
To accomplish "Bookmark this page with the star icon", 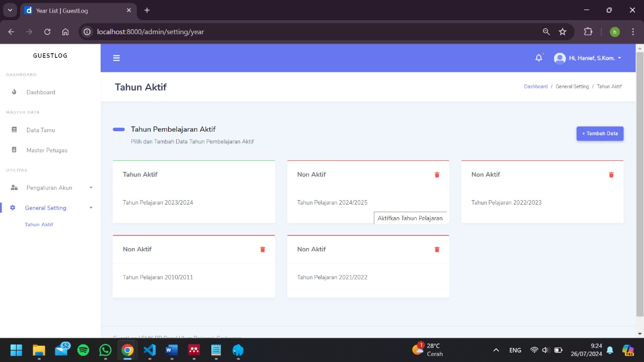I will pyautogui.click(x=562, y=32).
